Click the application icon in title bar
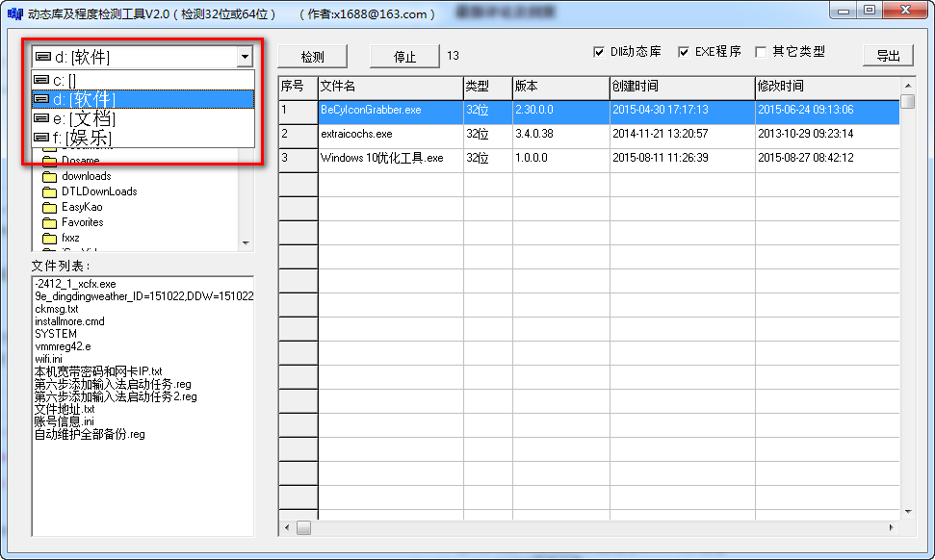Screen dimensions: 935x560 click(x=14, y=13)
